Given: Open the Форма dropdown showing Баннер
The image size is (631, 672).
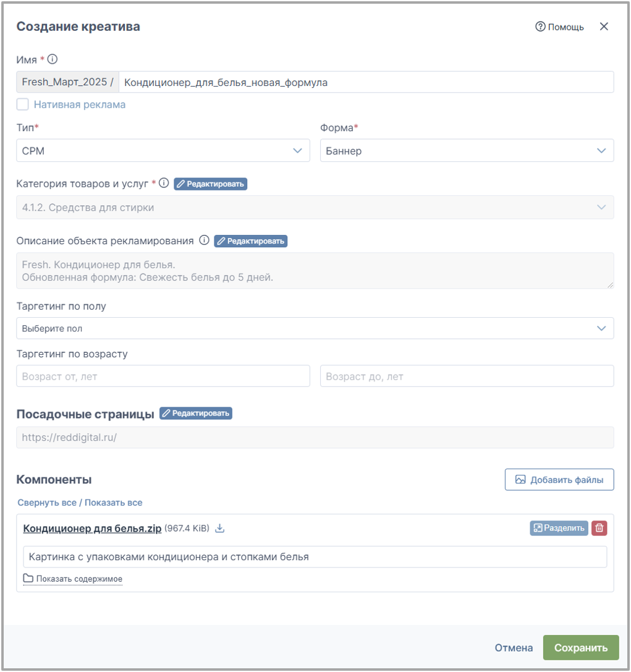Looking at the screenshot, I should point(467,150).
